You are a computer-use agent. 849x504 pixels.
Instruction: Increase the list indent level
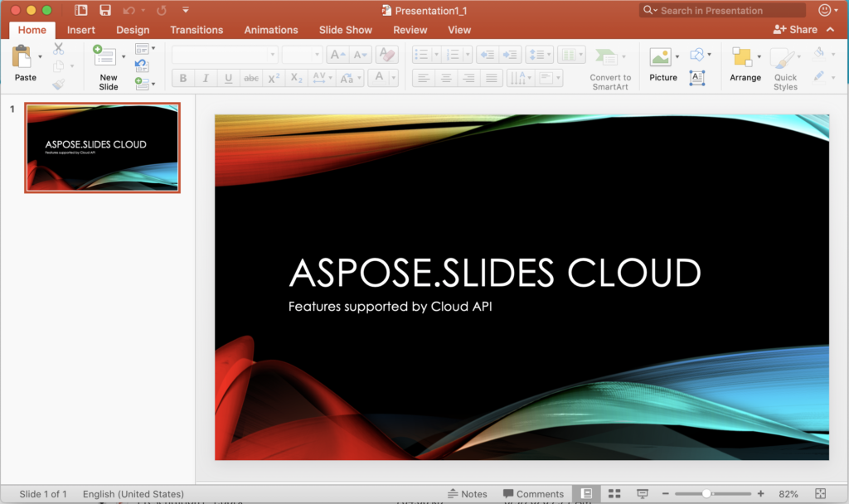(510, 55)
